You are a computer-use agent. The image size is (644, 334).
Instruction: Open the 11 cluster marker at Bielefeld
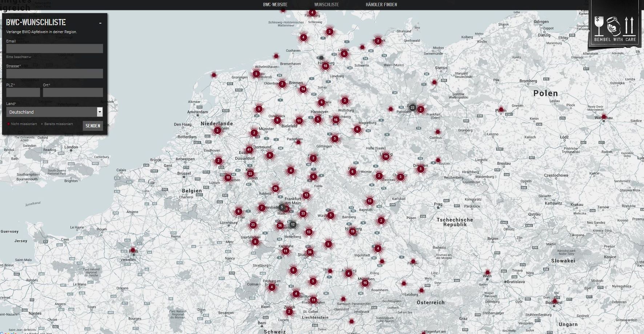coord(299,121)
